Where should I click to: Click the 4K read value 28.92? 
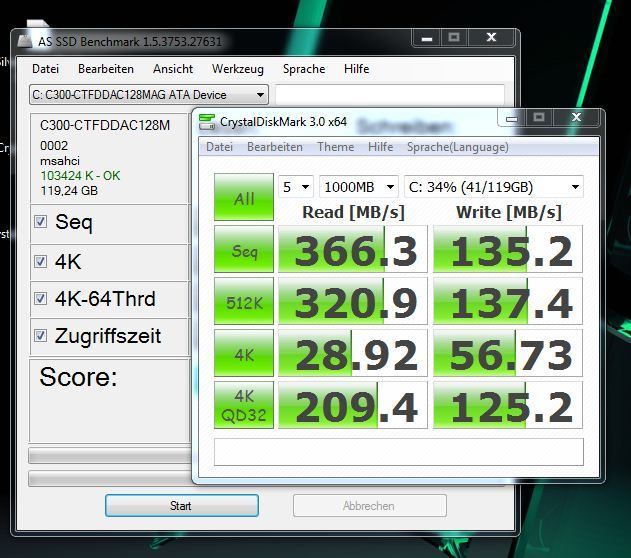click(x=353, y=353)
